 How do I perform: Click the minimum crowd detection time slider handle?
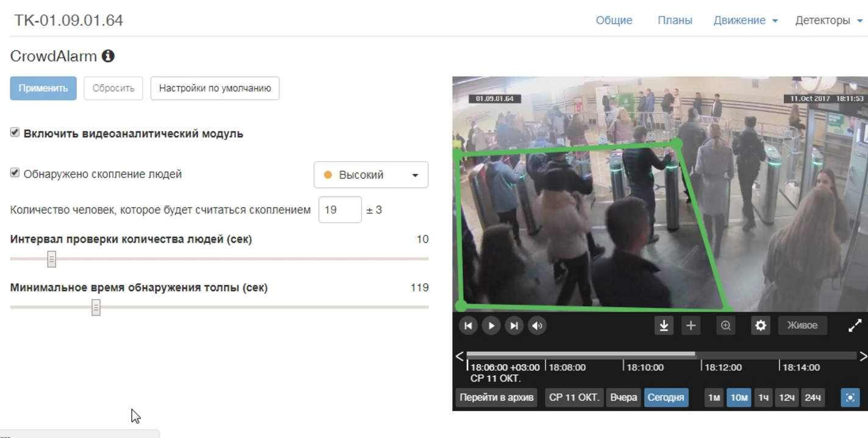coord(96,308)
